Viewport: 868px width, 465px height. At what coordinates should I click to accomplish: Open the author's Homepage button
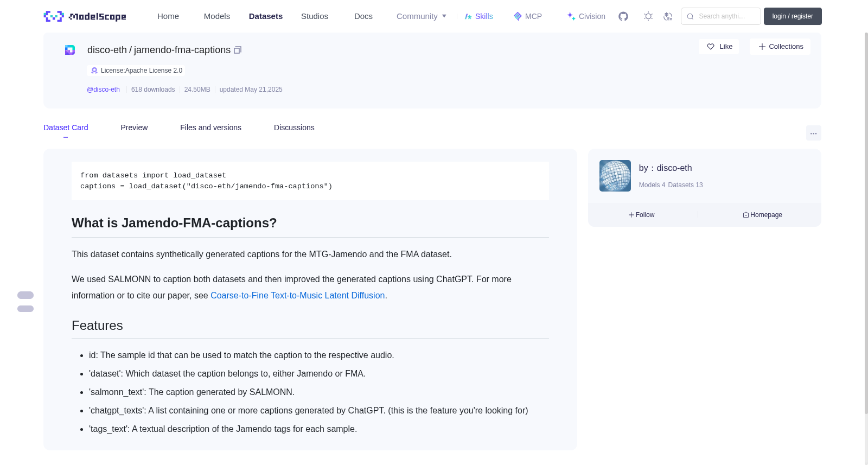pyautogui.click(x=763, y=215)
